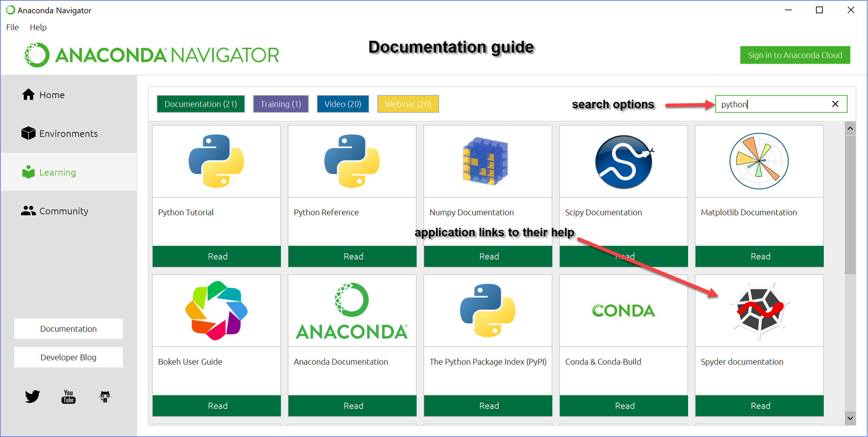Read the Spyder documentation

point(759,406)
